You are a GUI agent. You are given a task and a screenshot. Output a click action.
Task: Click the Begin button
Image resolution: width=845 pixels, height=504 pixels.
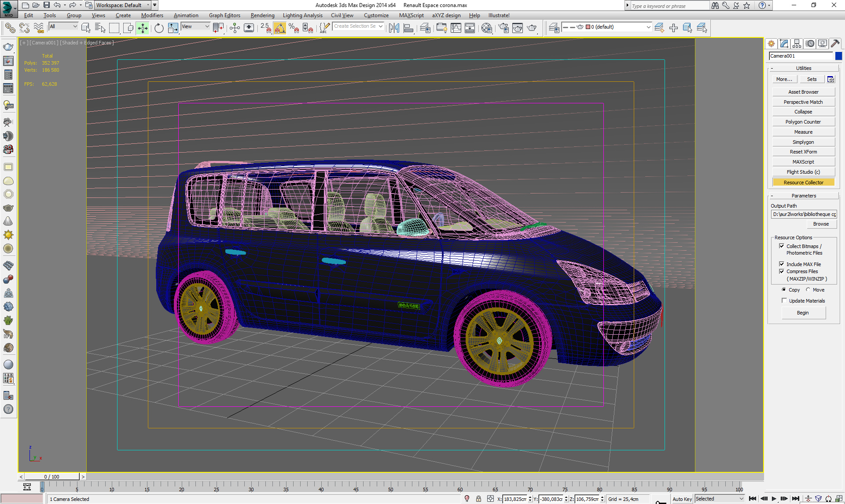pyautogui.click(x=803, y=313)
